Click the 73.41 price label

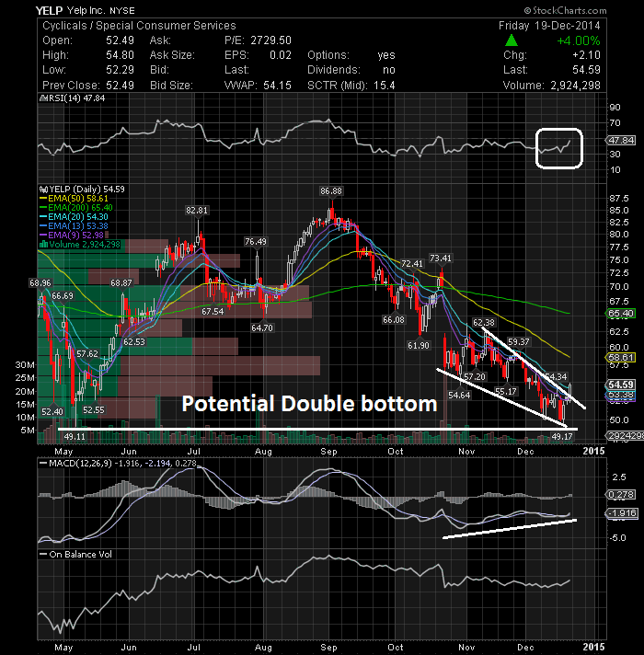(x=441, y=259)
